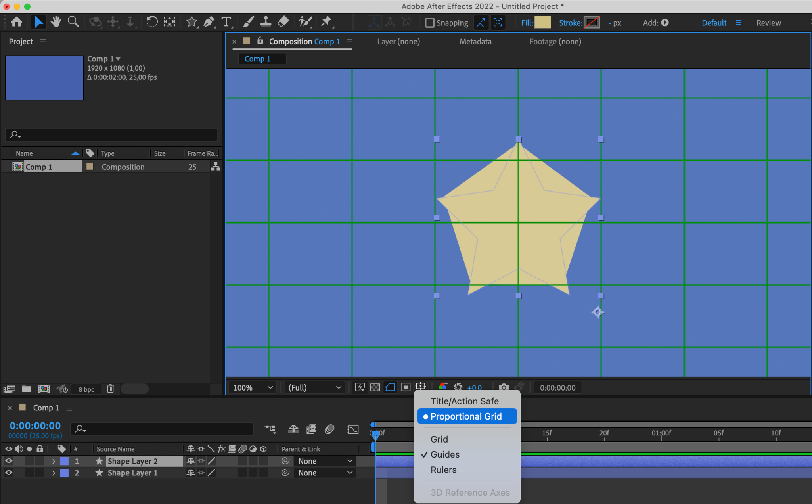Open the 100% magnification dropdown
Viewport: 812px width, 504px height.
pyautogui.click(x=253, y=388)
